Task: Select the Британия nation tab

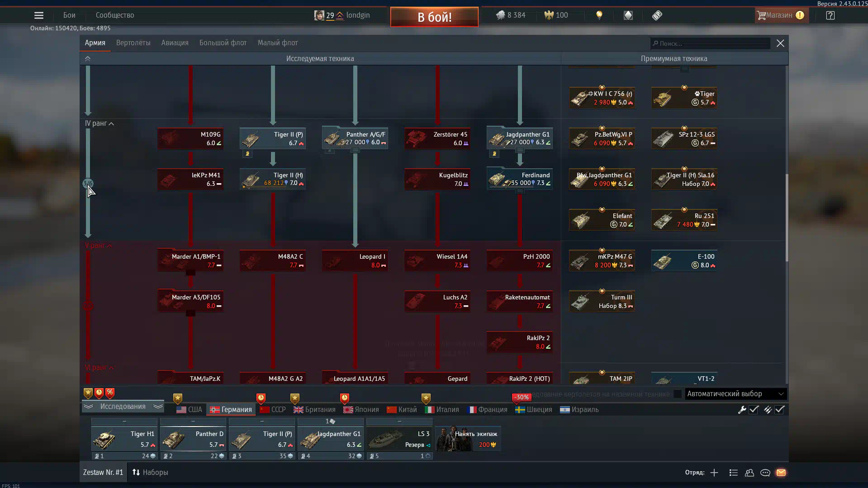Action: click(x=314, y=410)
